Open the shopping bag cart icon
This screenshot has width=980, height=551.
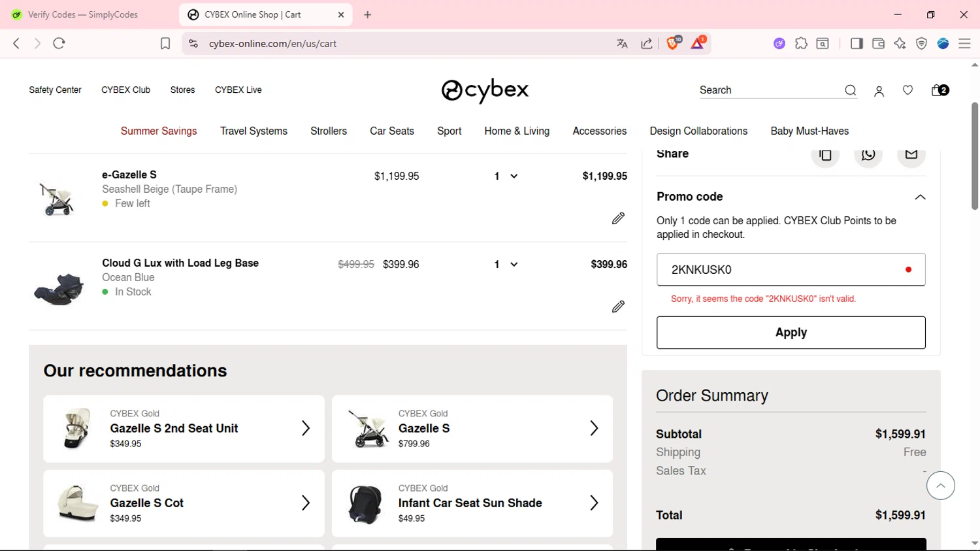939,90
